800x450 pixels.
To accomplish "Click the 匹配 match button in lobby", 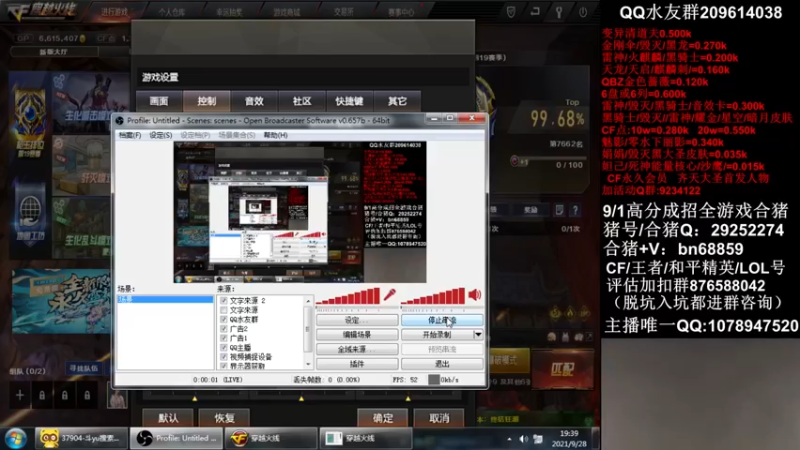I will click(x=563, y=369).
